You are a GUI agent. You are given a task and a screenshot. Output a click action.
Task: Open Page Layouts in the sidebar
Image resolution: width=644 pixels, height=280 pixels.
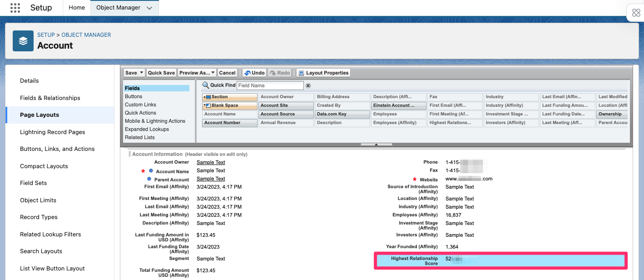38,115
